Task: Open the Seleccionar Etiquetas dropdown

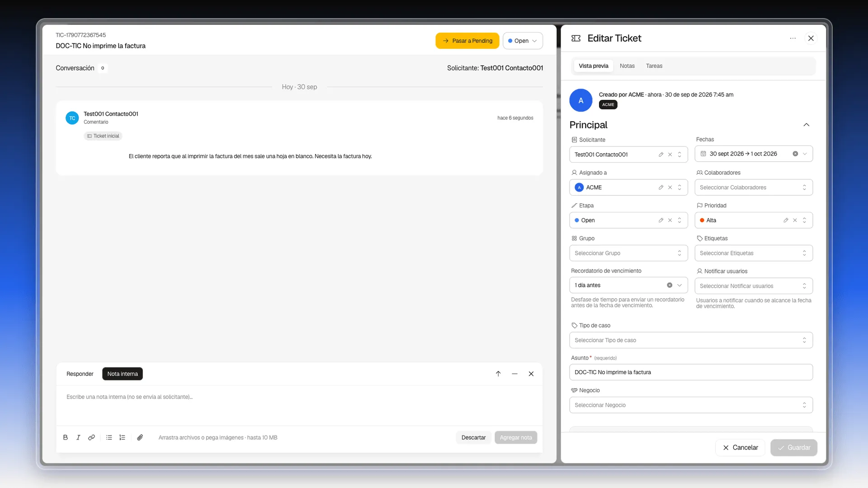Action: [x=754, y=253]
